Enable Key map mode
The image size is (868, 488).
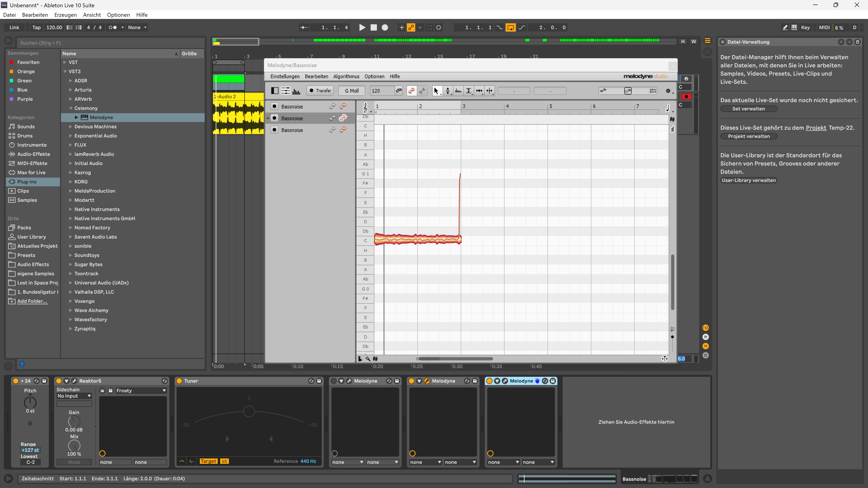(805, 28)
